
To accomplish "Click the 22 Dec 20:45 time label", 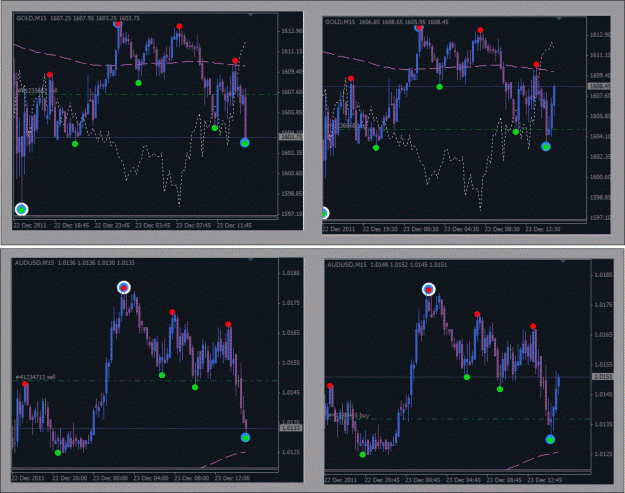I will 382,480.
